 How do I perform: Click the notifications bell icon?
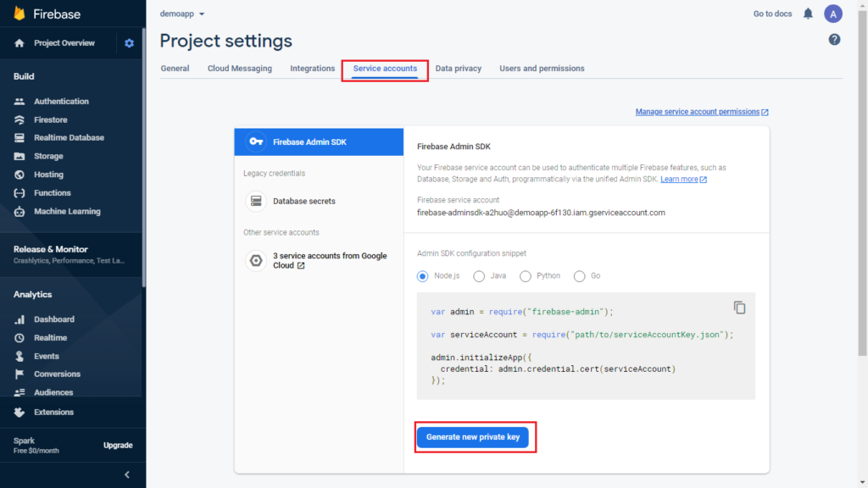click(808, 14)
